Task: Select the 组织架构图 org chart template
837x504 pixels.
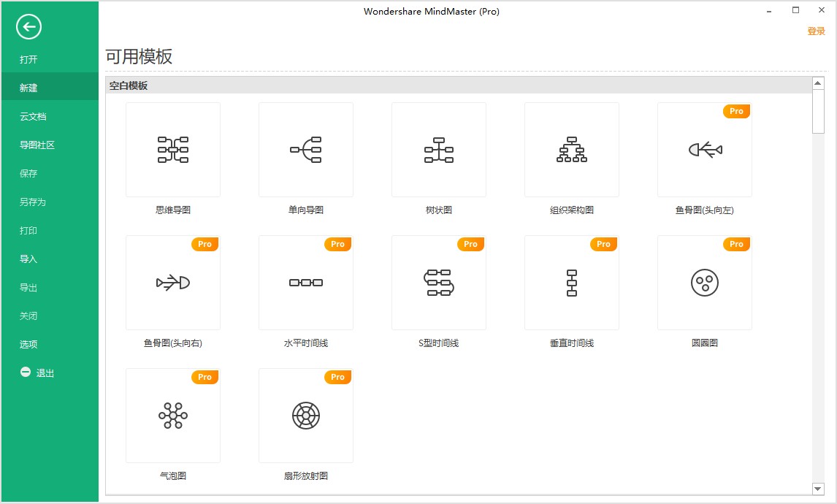Action: (572, 150)
